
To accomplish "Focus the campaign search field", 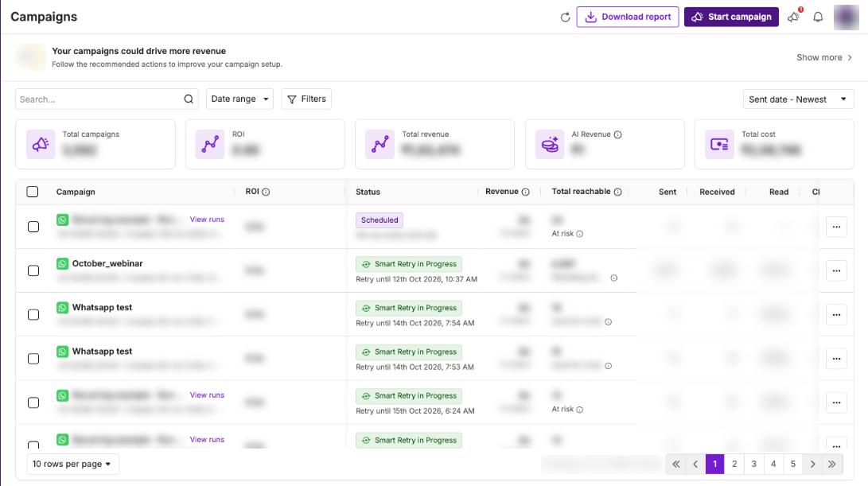I will [x=107, y=99].
